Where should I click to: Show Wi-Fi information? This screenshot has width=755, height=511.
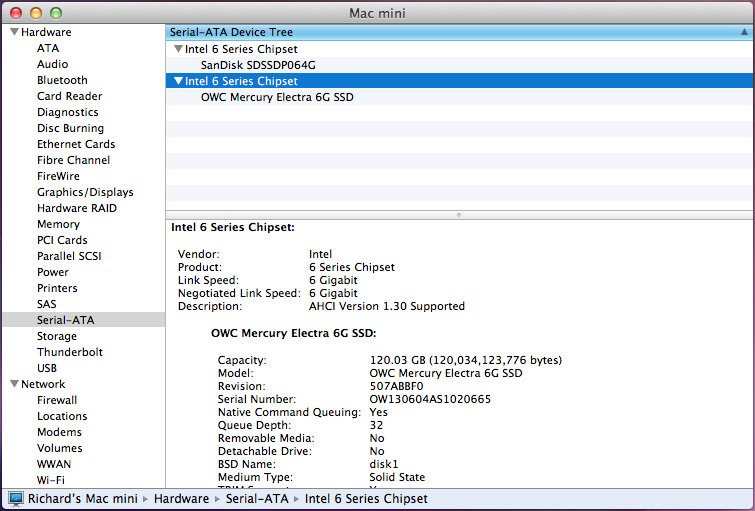(51, 480)
